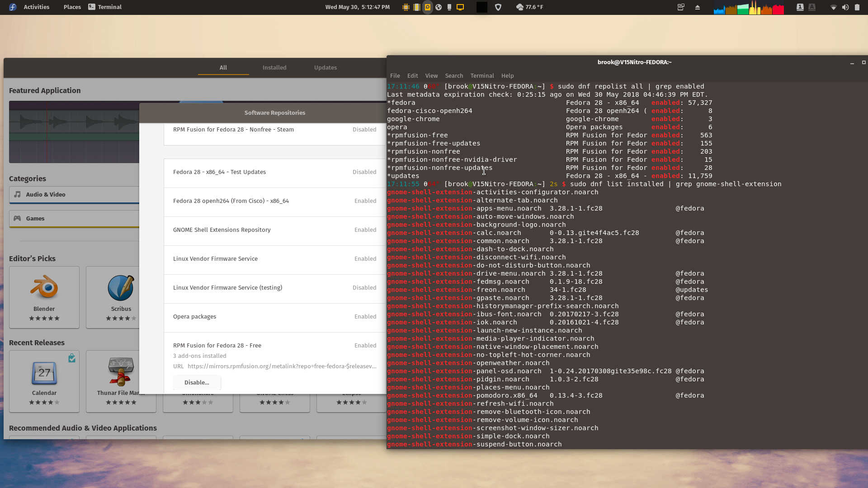
Task: Click the 'pomodoro.x86_64' terminal line
Action: (x=545, y=395)
